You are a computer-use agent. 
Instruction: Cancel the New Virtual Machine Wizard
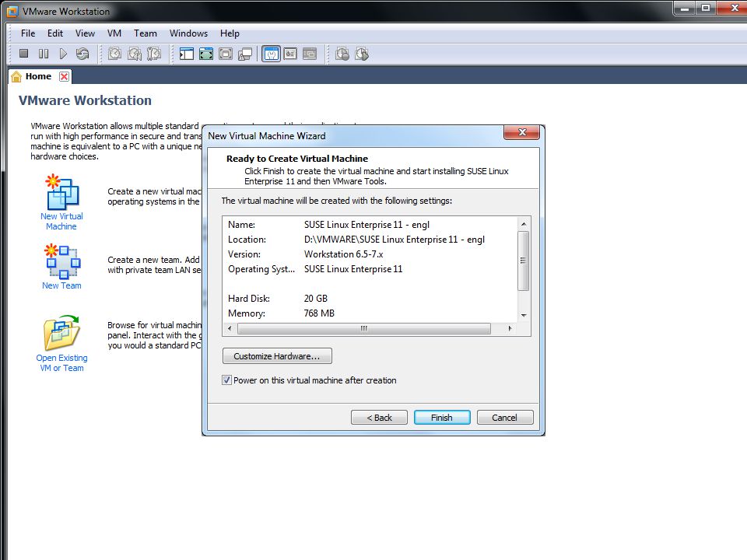click(x=504, y=418)
